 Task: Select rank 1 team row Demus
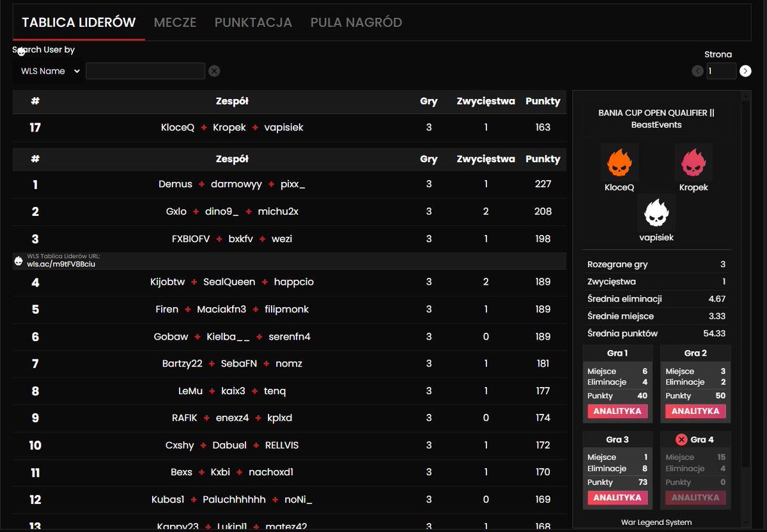[x=289, y=184]
